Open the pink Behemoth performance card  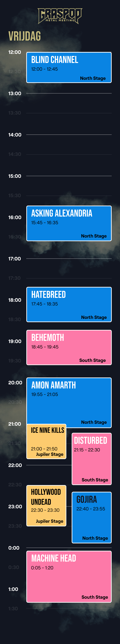[x=69, y=347]
